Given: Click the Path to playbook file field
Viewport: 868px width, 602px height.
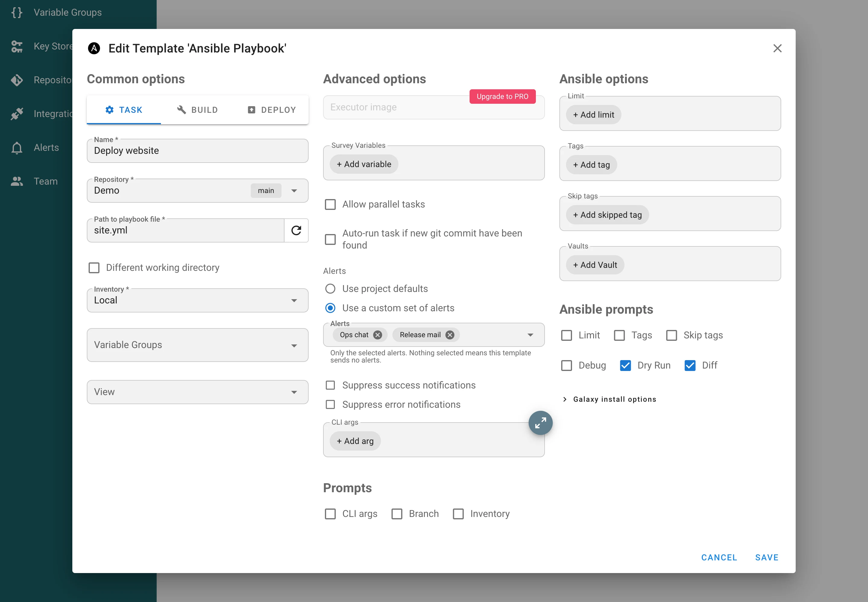Looking at the screenshot, I should (185, 230).
